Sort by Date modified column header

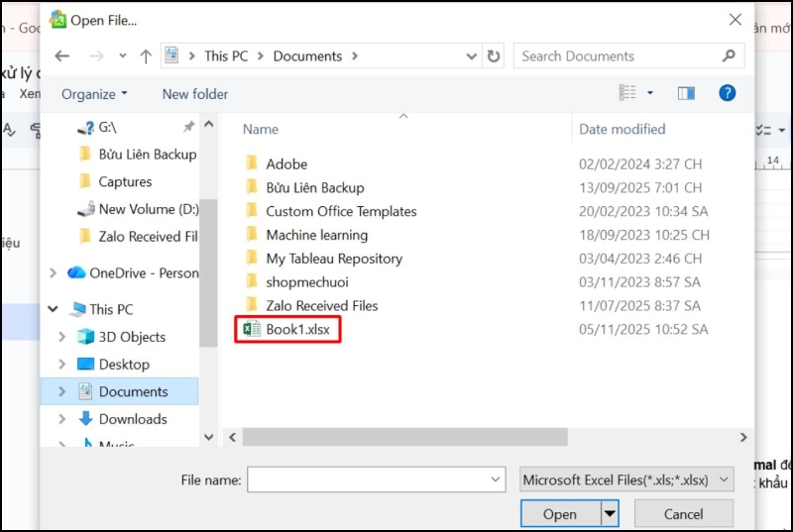tap(623, 130)
